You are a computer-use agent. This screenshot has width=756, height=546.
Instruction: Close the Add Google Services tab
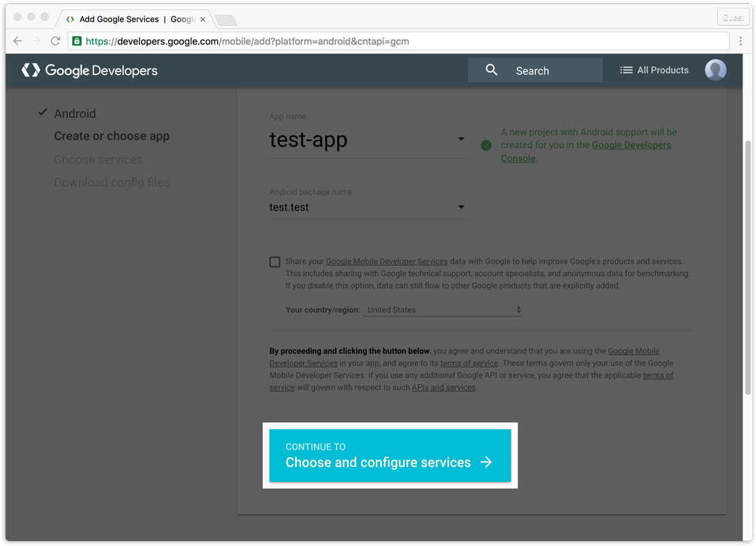coord(203,19)
